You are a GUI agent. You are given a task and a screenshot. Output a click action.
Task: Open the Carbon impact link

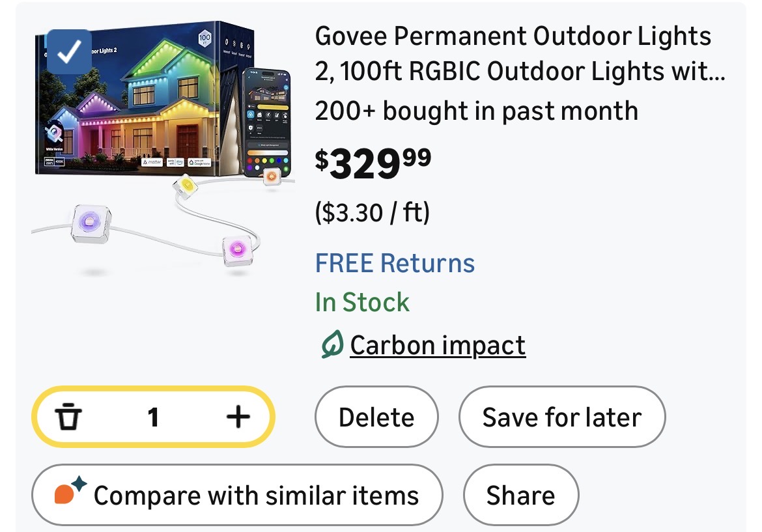(437, 345)
